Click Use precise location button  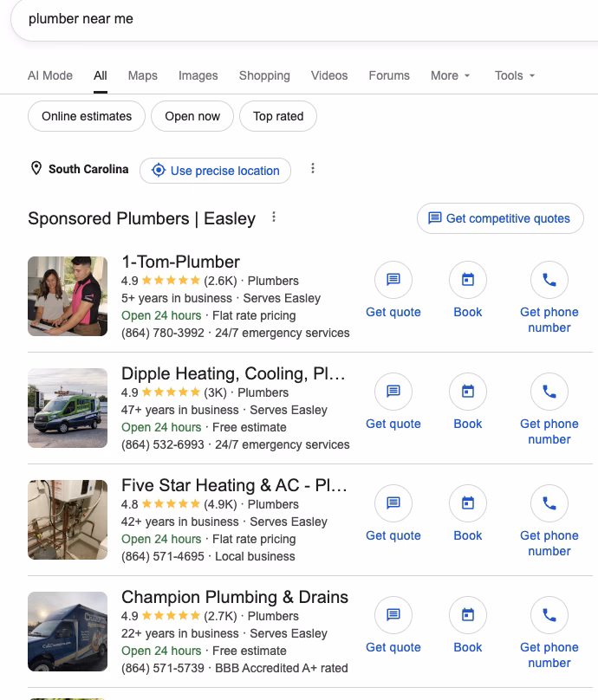(x=215, y=171)
